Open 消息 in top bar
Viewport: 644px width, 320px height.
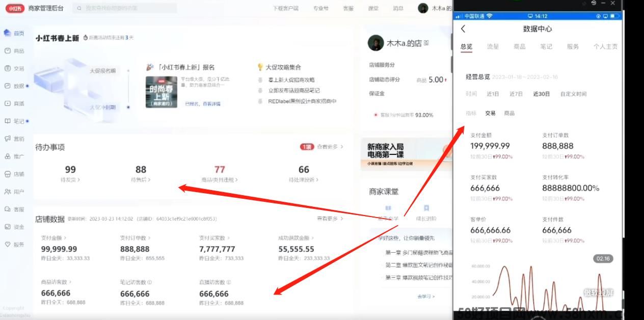click(x=398, y=8)
